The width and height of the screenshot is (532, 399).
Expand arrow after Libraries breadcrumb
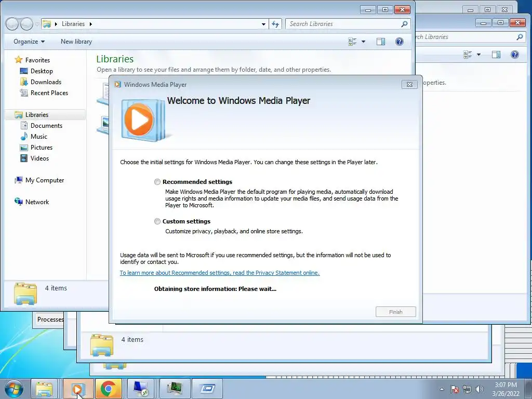(90, 24)
